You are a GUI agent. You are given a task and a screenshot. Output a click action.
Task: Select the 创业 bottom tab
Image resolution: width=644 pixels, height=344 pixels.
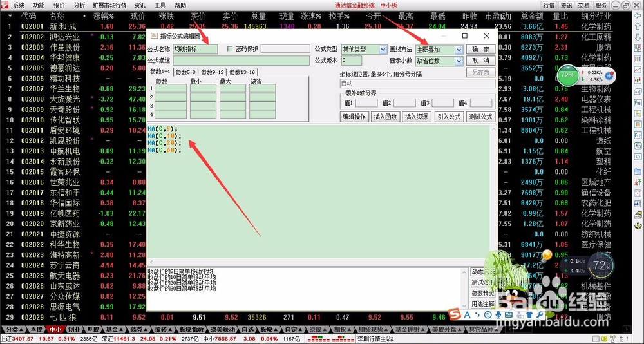(74, 329)
